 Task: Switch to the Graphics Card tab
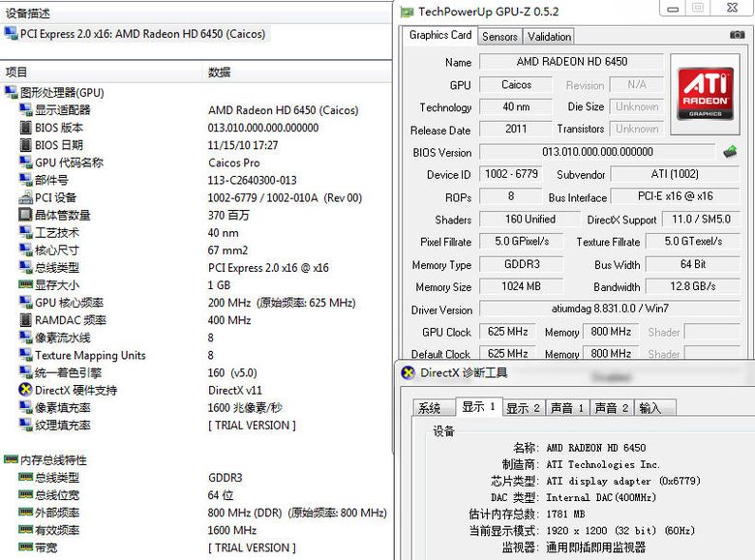(x=440, y=36)
